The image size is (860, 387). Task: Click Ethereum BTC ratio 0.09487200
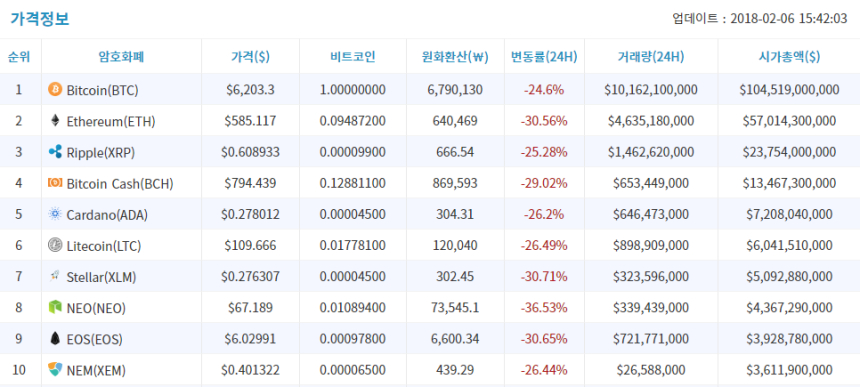click(353, 121)
